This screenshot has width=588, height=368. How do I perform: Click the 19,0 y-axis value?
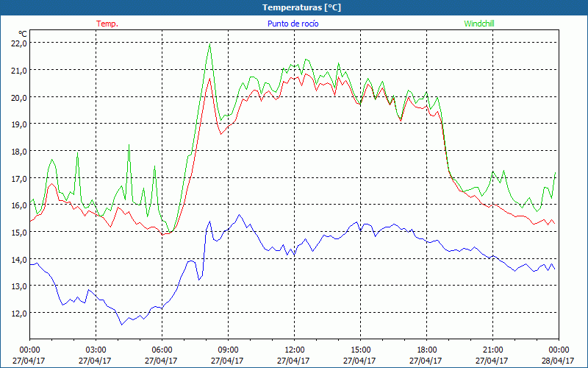coord(19,124)
